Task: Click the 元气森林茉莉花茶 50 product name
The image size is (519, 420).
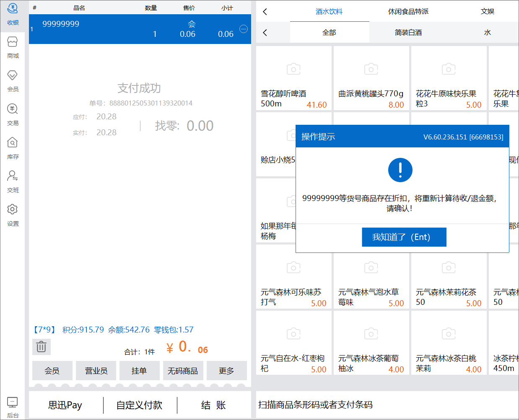Action: pyautogui.click(x=446, y=297)
